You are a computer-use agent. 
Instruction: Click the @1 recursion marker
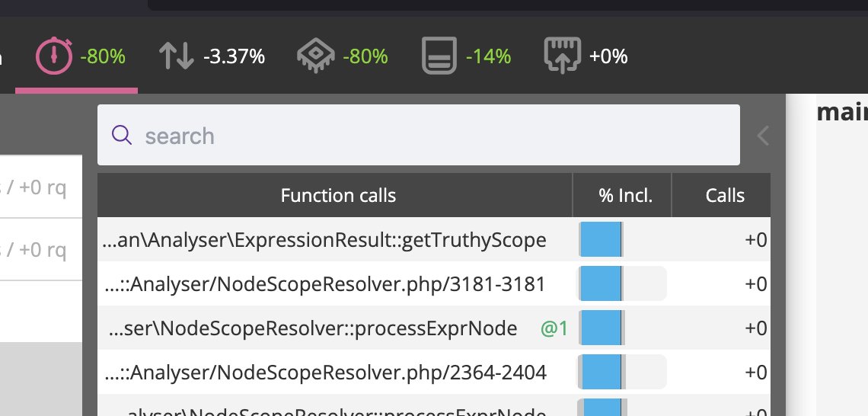(x=554, y=328)
